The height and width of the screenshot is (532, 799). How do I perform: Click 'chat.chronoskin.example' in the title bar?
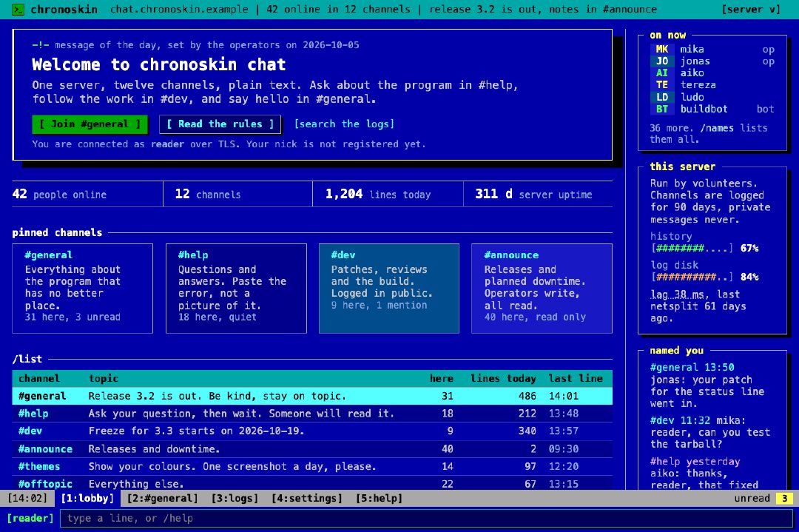point(179,9)
